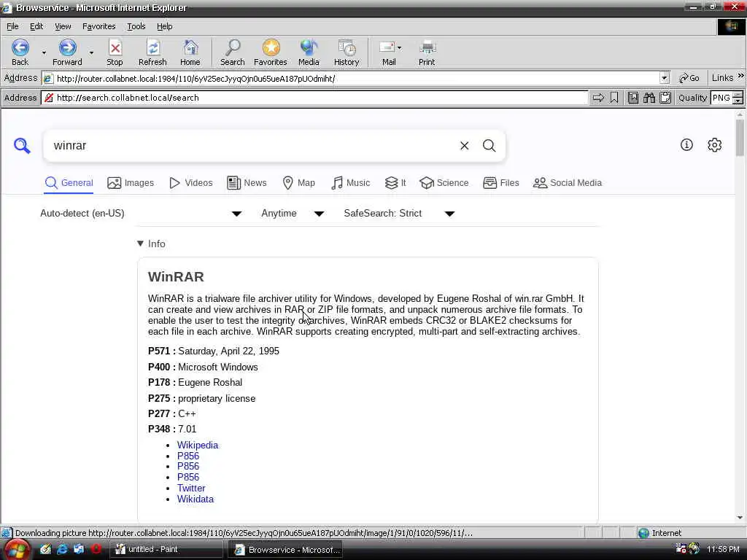Click the Back toolbar button
747x560 pixels.
click(x=20, y=52)
